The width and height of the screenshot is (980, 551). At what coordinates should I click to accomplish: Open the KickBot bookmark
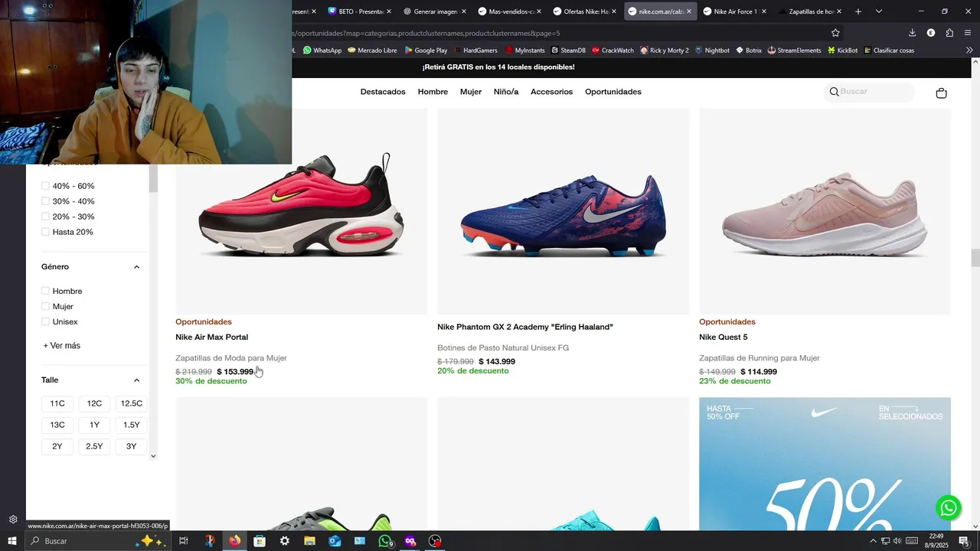pos(842,51)
